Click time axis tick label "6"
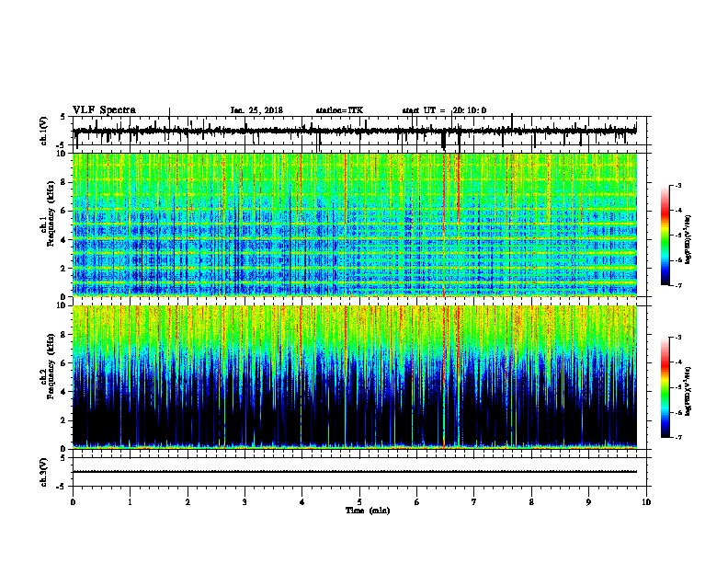 point(417,502)
